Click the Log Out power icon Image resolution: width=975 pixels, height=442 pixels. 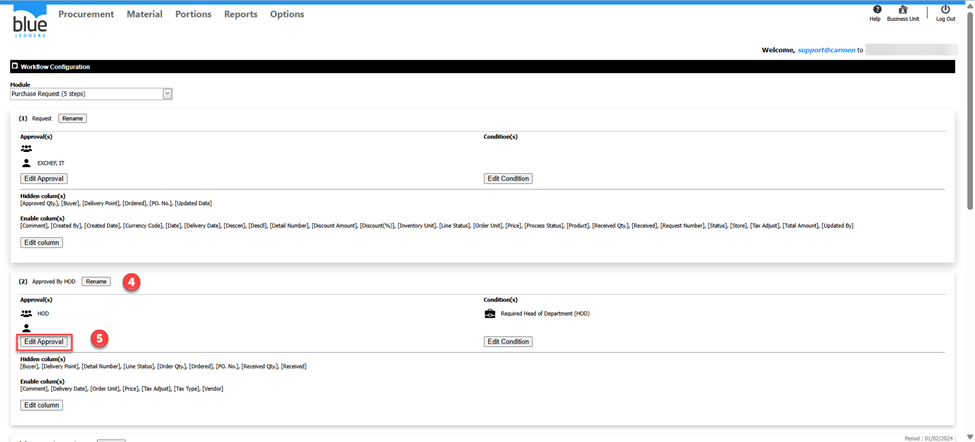[945, 10]
